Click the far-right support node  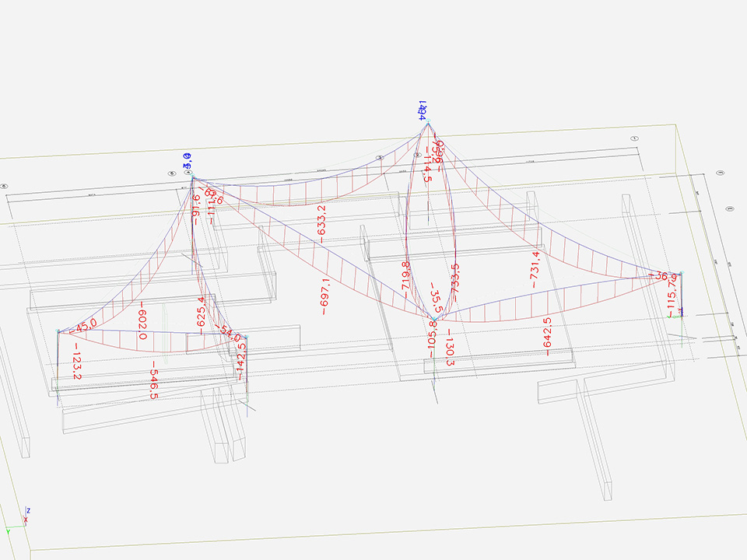coord(681,273)
